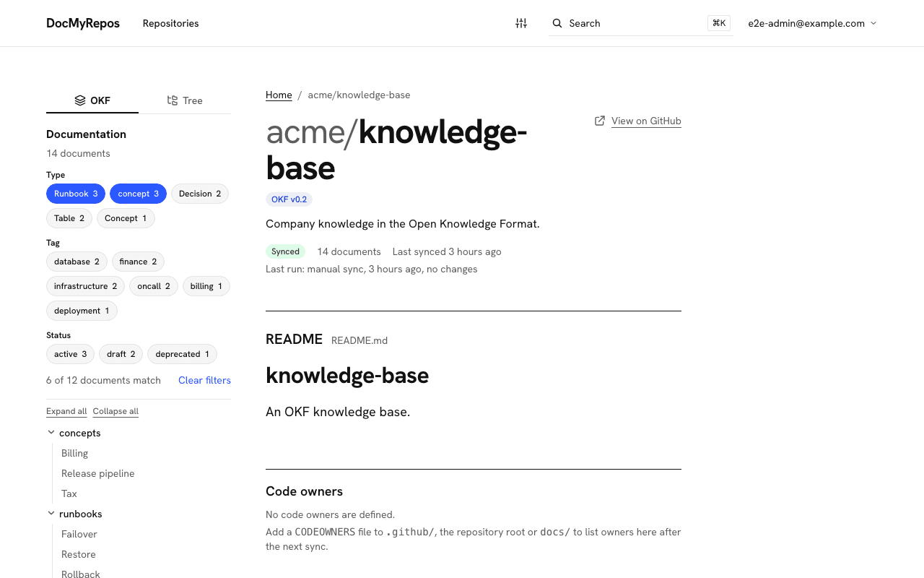Filter by the database tag
This screenshot has width=924, height=578.
(77, 262)
